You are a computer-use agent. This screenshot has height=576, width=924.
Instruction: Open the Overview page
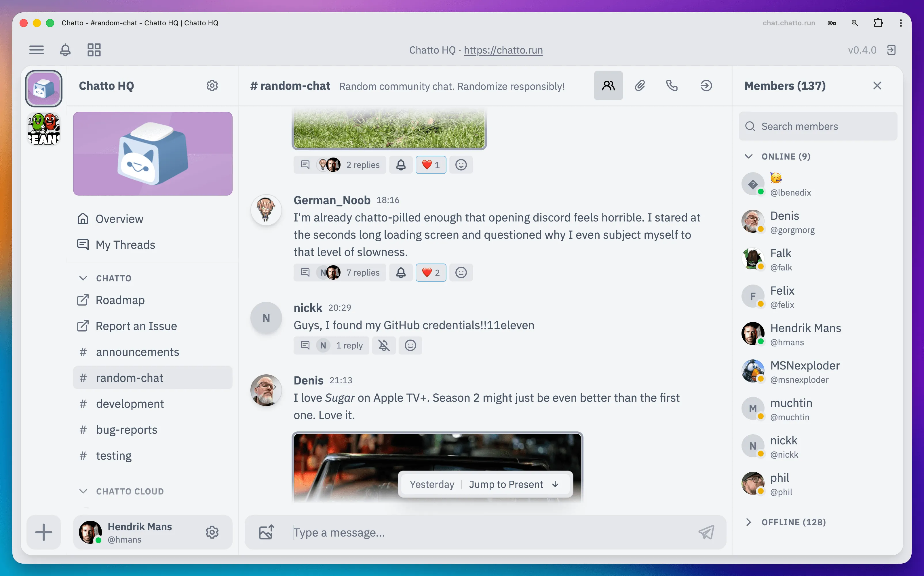coord(153,219)
